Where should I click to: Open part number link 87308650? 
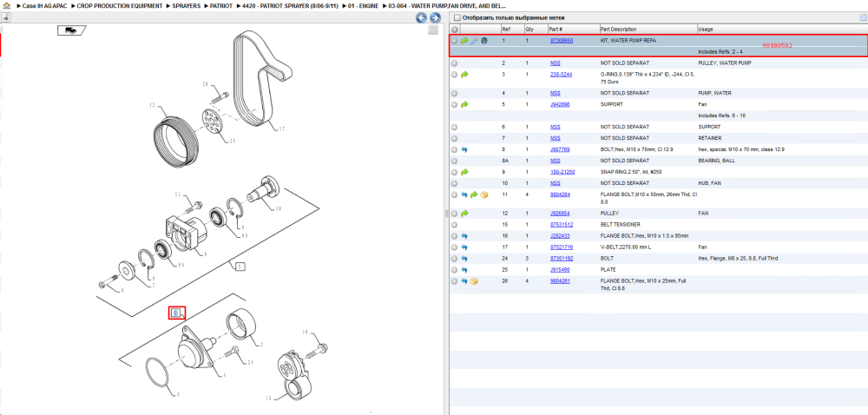562,41
